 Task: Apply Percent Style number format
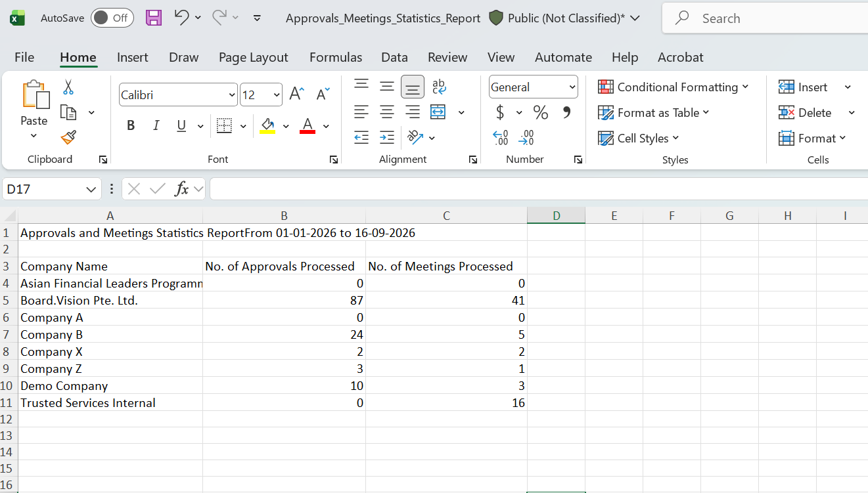pos(541,113)
